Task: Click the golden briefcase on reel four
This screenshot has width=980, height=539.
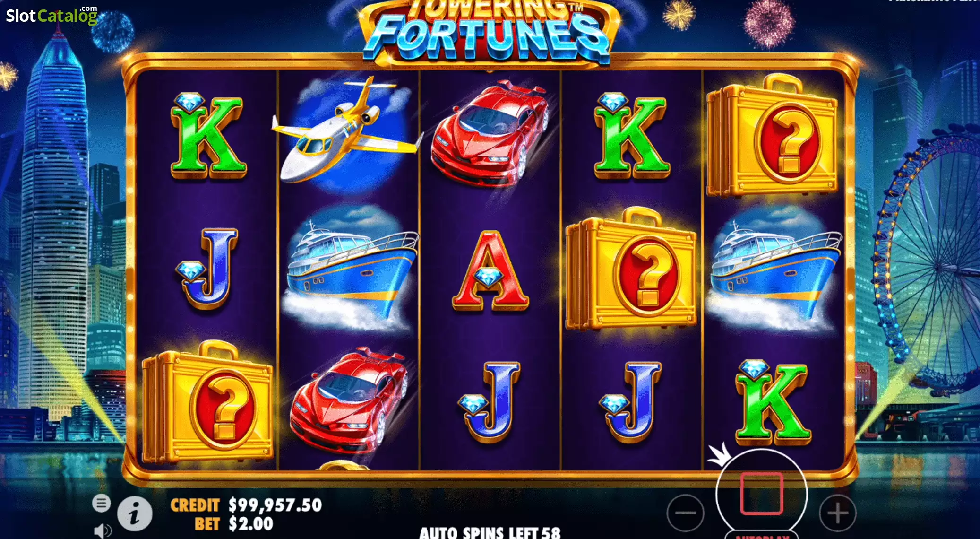Action: [x=631, y=269]
